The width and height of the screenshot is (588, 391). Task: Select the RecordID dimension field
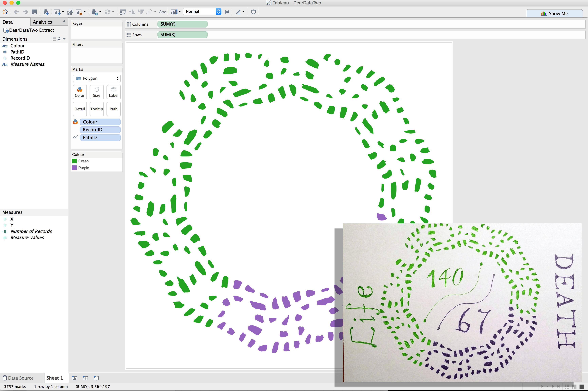click(x=20, y=58)
